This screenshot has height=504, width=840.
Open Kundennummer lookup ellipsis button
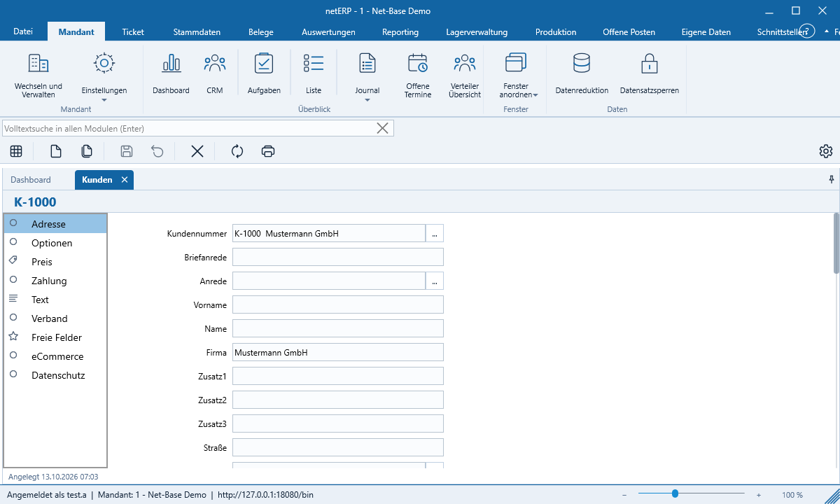[435, 233]
